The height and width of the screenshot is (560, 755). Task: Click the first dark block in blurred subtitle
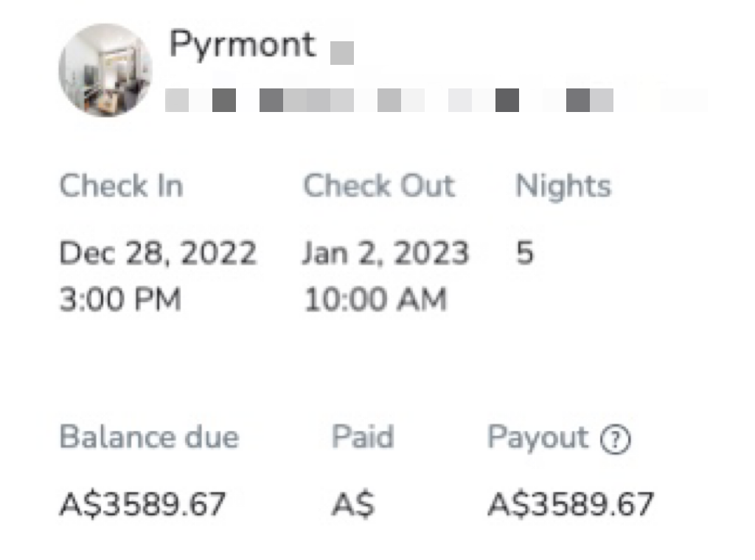[224, 100]
